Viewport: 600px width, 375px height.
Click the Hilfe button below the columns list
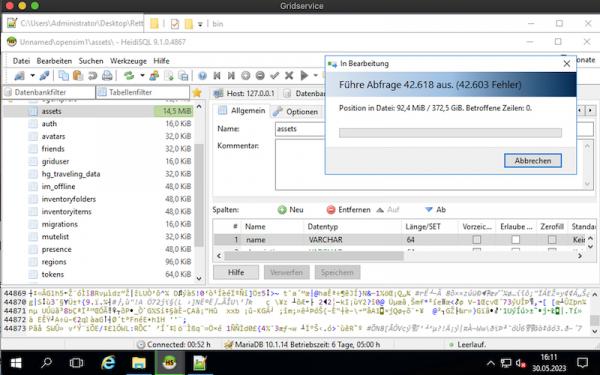coord(236,272)
